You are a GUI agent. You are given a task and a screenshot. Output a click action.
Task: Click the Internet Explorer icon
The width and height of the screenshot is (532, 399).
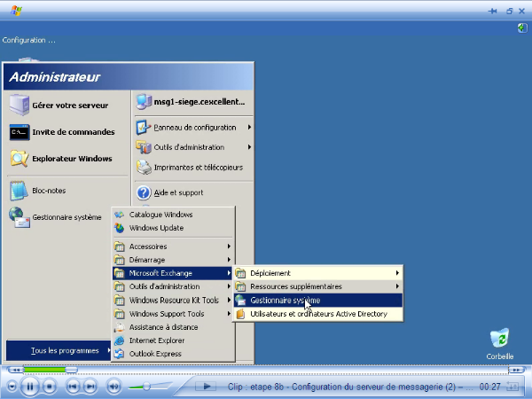[119, 340]
